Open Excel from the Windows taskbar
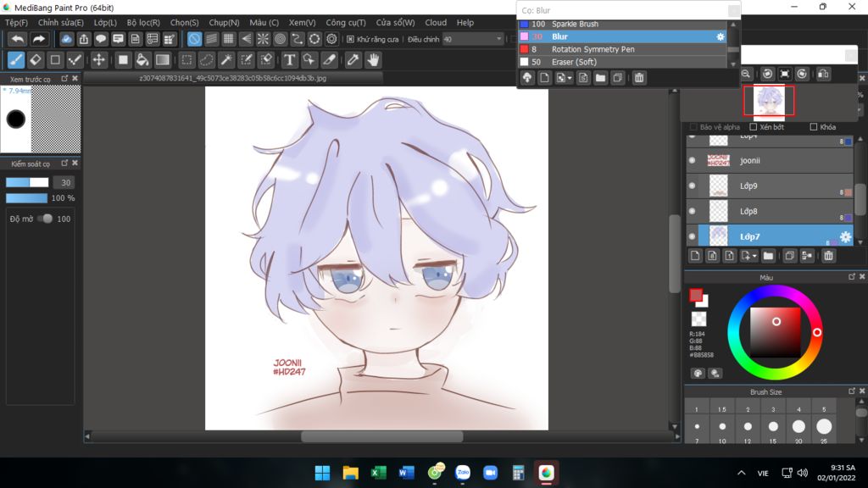 [379, 473]
